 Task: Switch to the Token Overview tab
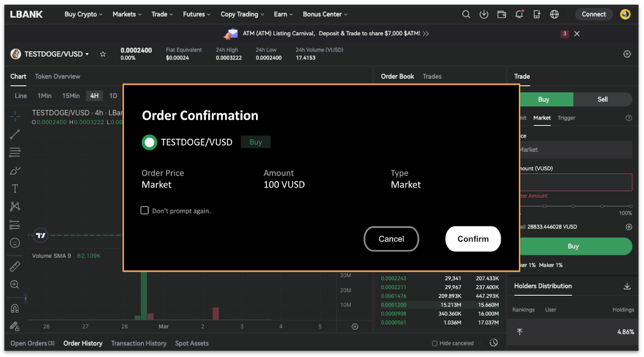58,77
